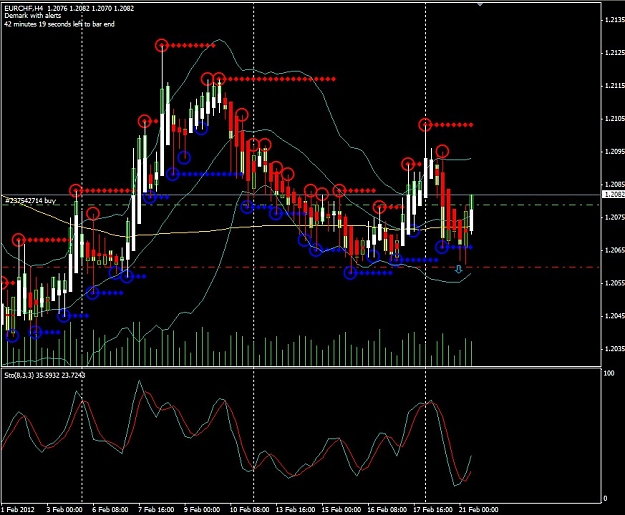625x515 pixels.
Task: Click the 1.2045 price axis label
Action: (x=614, y=316)
